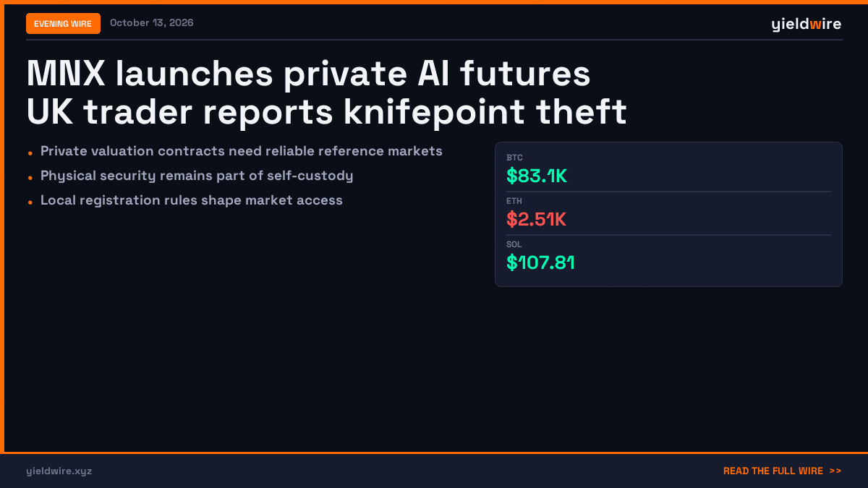Click the orange bullet dot beside third takeaway
The image size is (868, 488).
click(x=30, y=202)
